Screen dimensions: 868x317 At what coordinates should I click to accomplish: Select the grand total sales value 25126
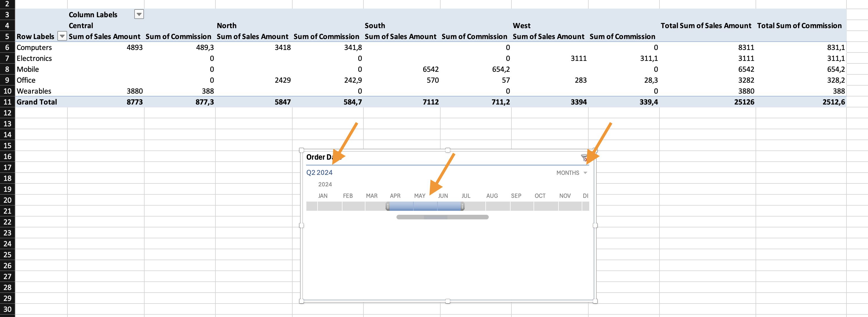tap(744, 102)
